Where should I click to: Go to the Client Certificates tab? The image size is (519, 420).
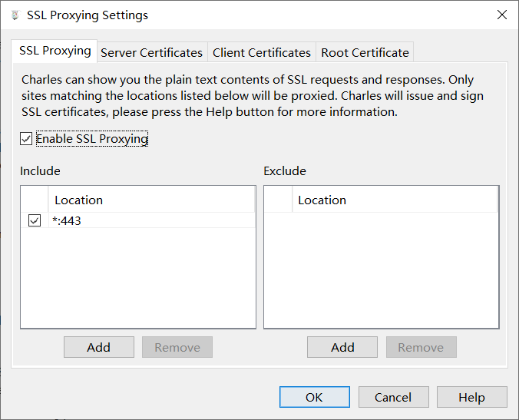[x=262, y=52]
